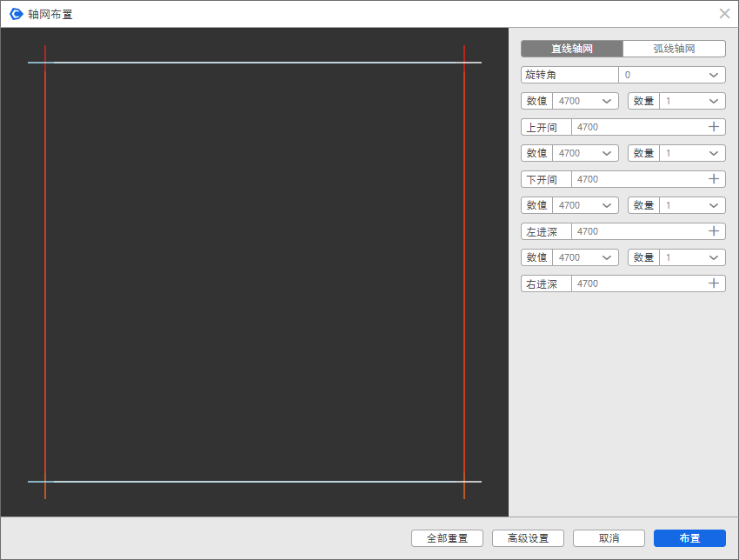The width and height of the screenshot is (739, 560).
Task: Close the 轴网布置 dialog
Action: (x=724, y=14)
